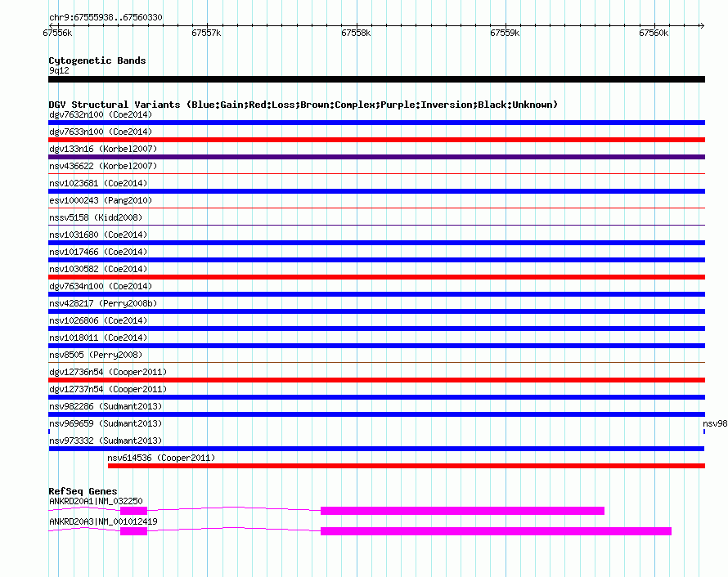Open the DGV Structural Variants track title
Viewport: 728px width, 577px height.
pyautogui.click(x=303, y=105)
